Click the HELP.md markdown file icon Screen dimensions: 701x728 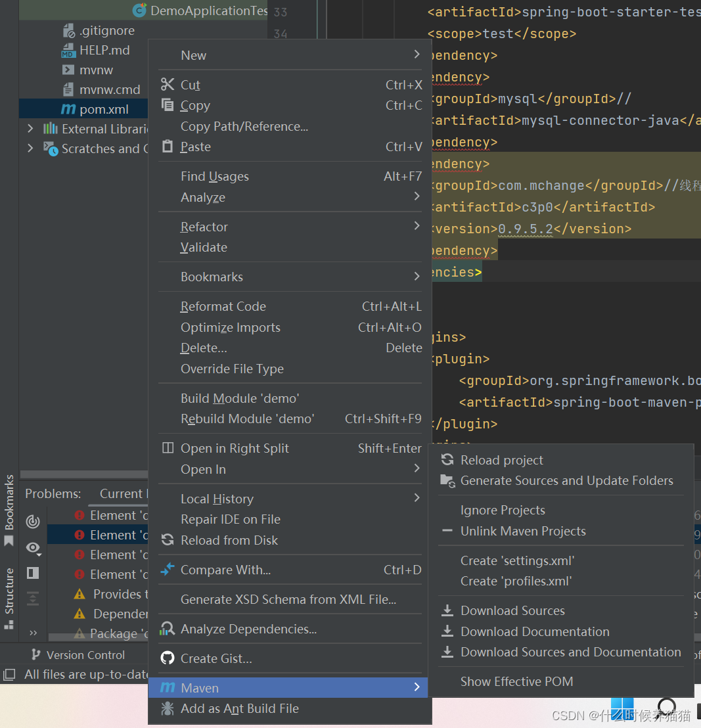[68, 50]
